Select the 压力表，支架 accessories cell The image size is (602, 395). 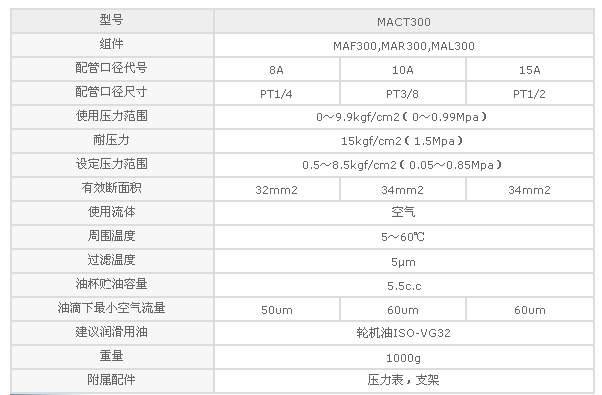[404, 380]
